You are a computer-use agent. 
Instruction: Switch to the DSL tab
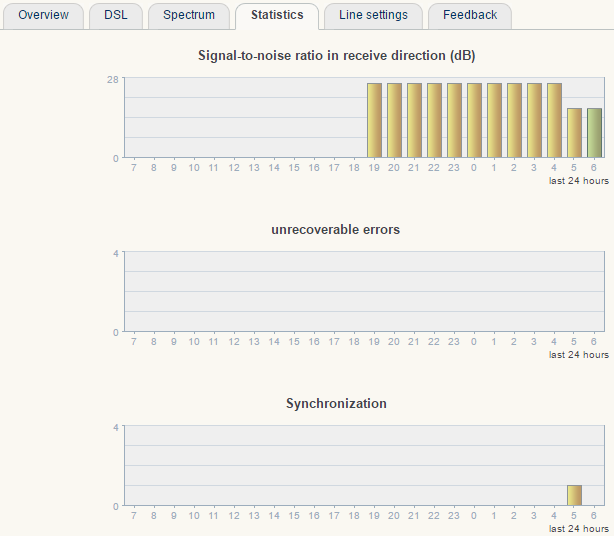click(116, 16)
